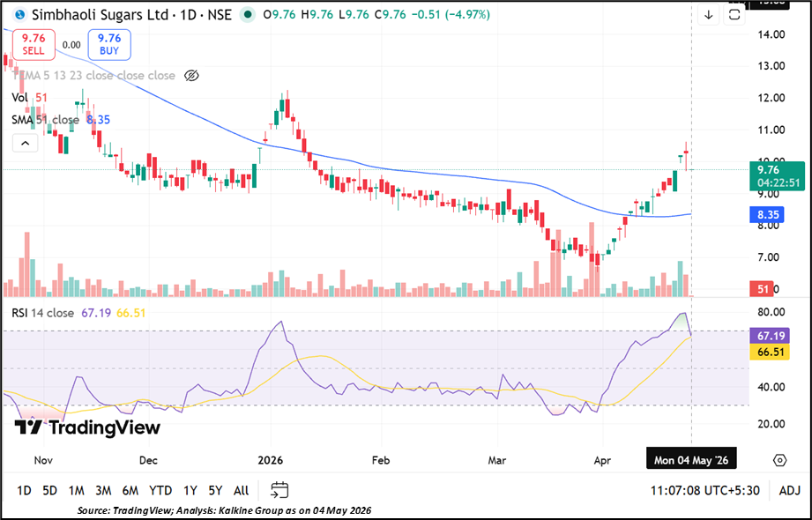Click the SELL 9.76 button

tap(34, 45)
